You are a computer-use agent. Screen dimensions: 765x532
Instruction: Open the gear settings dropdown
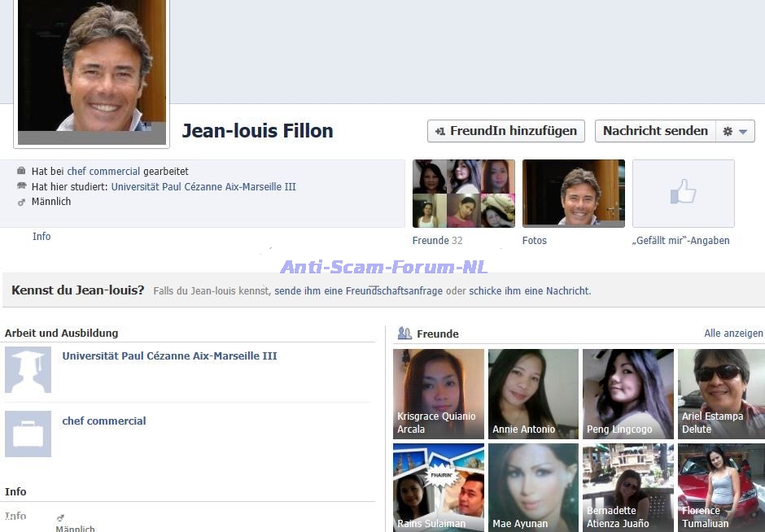point(735,131)
